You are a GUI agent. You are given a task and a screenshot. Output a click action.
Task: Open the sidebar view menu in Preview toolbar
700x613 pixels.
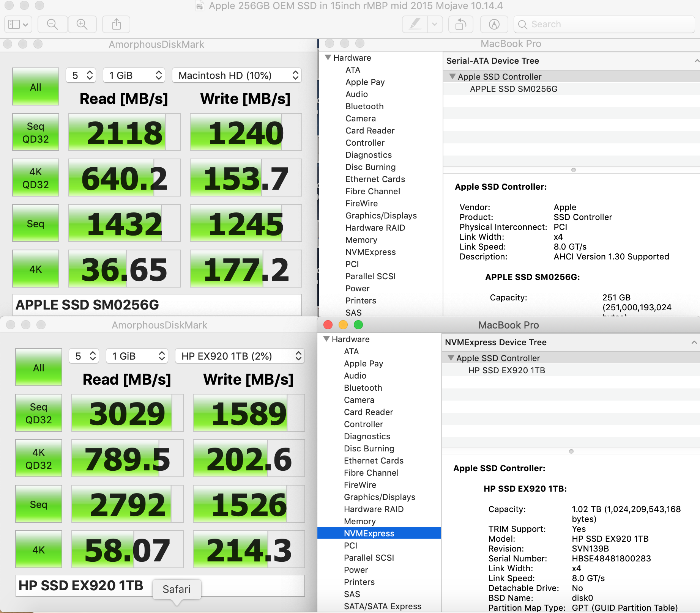[18, 24]
